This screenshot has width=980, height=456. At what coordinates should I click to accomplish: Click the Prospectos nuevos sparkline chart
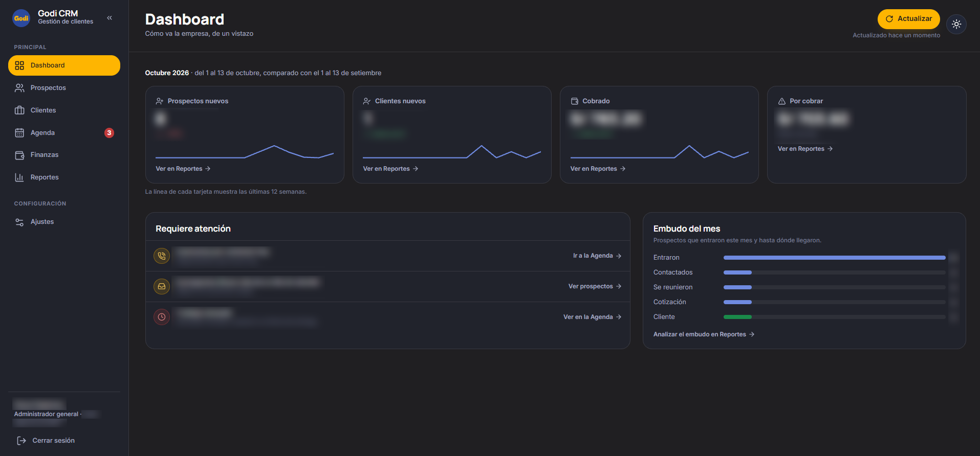tap(245, 152)
